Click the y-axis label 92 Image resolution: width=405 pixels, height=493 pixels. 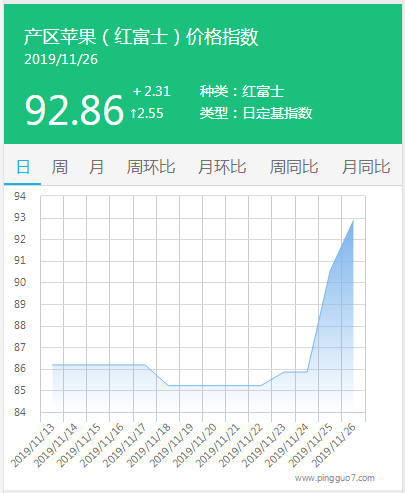pyautogui.click(x=20, y=239)
